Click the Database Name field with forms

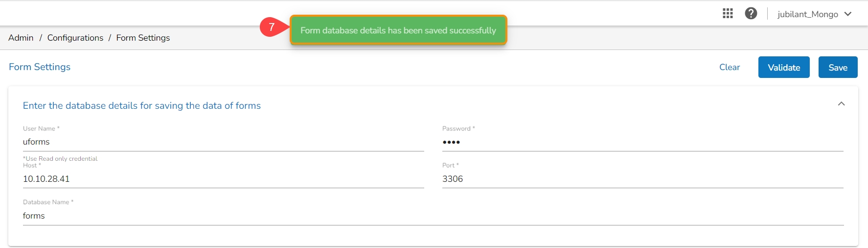pos(433,216)
